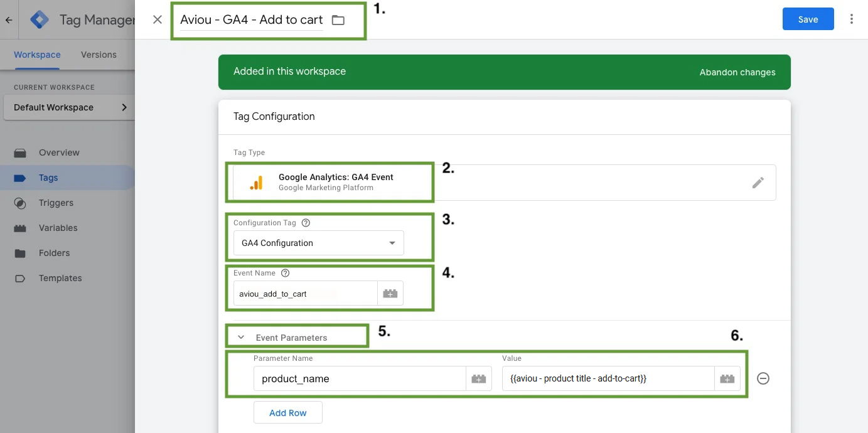This screenshot has height=433, width=868.
Task: Click the back arrow in Tag Manager header
Action: click(9, 20)
